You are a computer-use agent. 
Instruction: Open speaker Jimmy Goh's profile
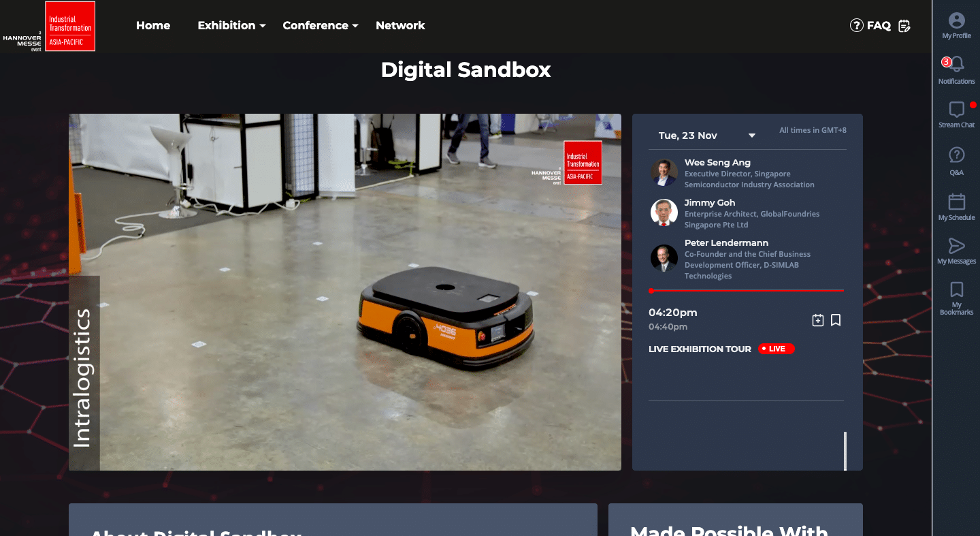click(710, 202)
